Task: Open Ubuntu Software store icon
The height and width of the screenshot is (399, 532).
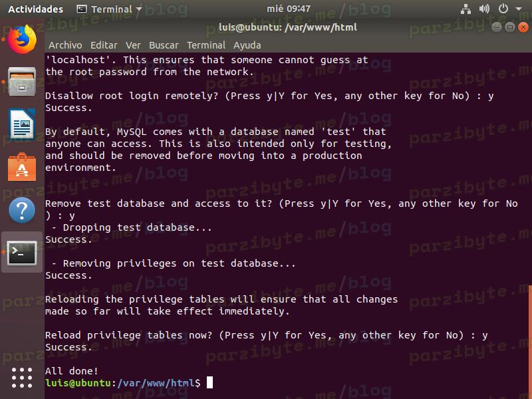Action: [22, 167]
